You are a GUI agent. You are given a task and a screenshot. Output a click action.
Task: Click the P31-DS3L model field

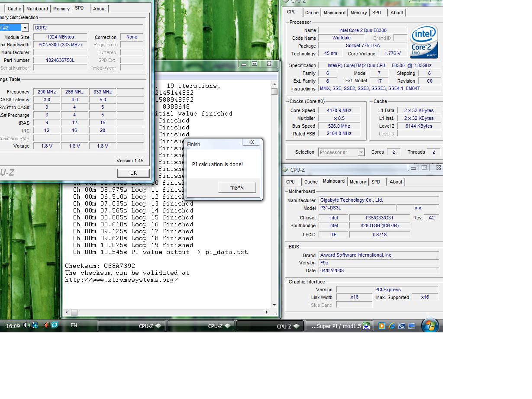pyautogui.click(x=356, y=208)
